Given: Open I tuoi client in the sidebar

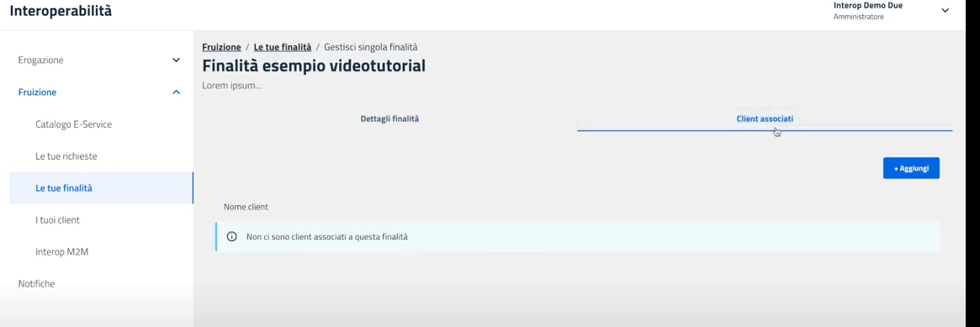Looking at the screenshot, I should click(x=57, y=219).
